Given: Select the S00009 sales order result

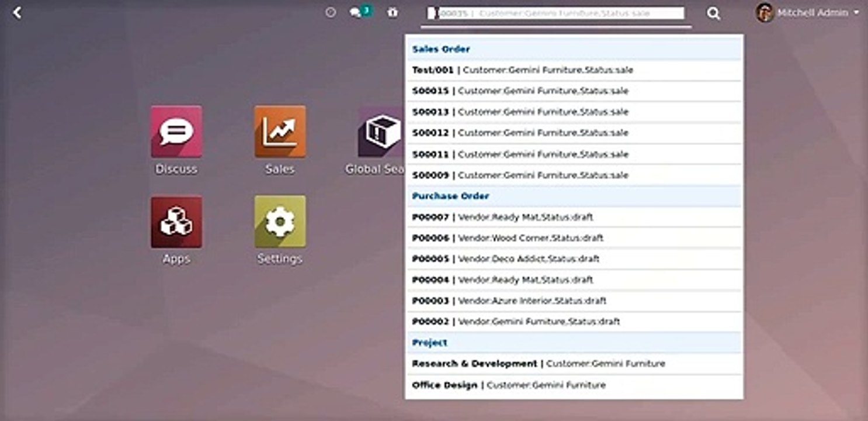Looking at the screenshot, I should pos(574,175).
